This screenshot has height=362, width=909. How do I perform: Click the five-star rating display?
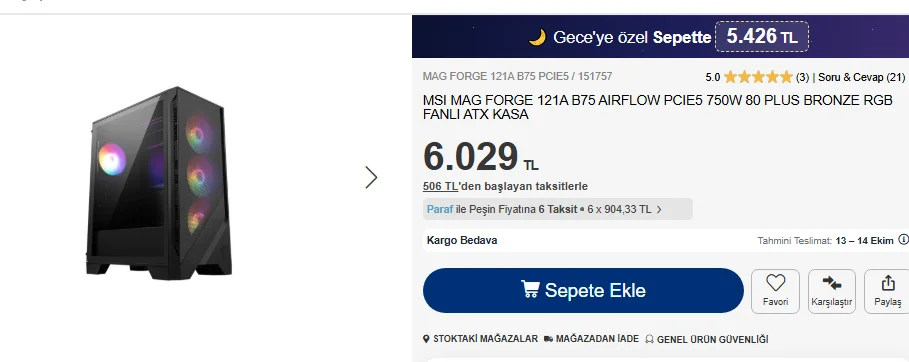tap(758, 77)
